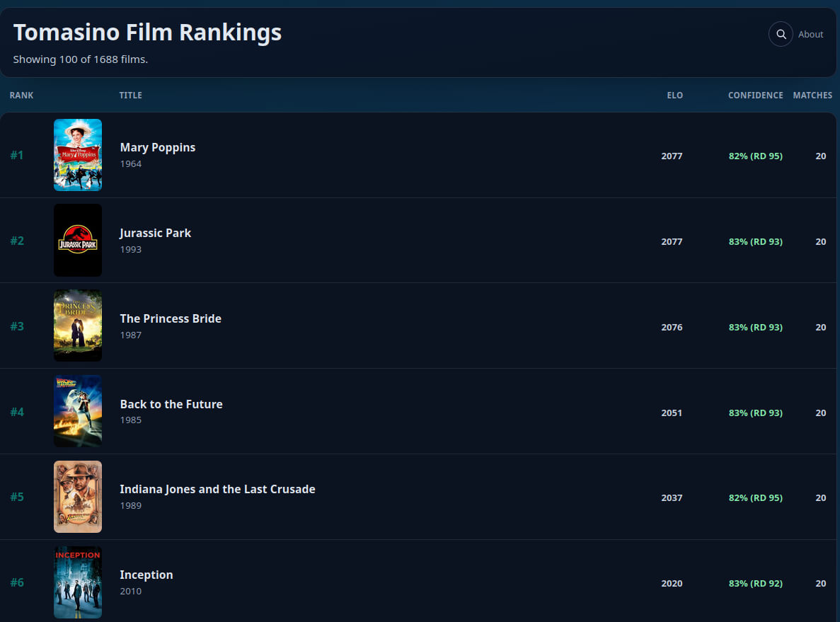Click the 1993 year under Jurassic Park

point(131,250)
